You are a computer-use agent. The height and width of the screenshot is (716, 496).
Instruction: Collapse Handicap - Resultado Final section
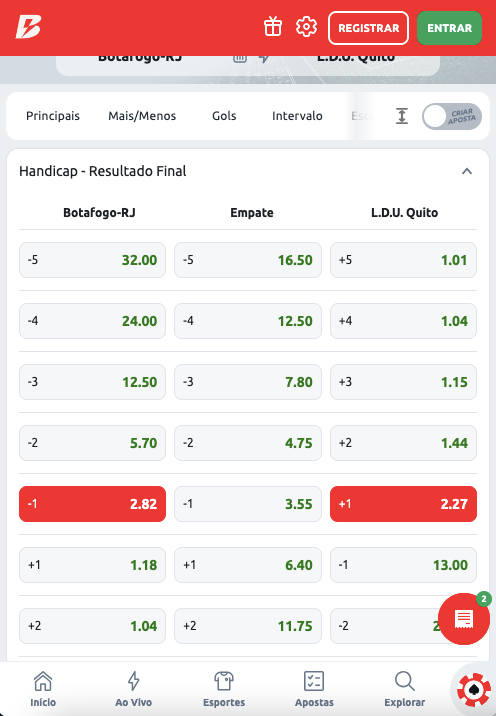tap(466, 171)
